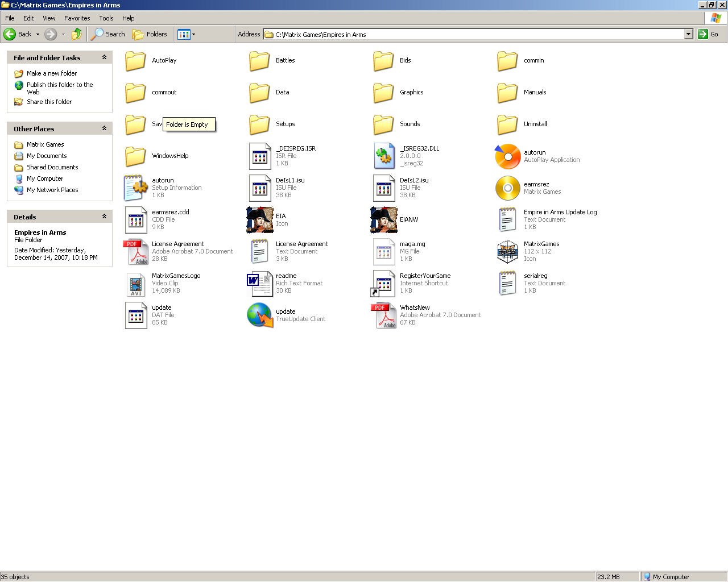Open the earmsrez Matrix Games disc icon
This screenshot has width=728, height=582.
coord(507,188)
